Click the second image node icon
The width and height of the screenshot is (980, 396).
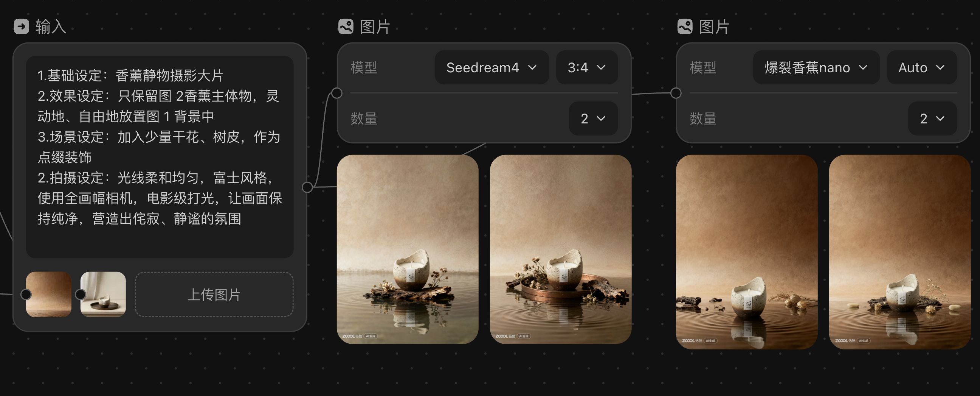point(685,27)
